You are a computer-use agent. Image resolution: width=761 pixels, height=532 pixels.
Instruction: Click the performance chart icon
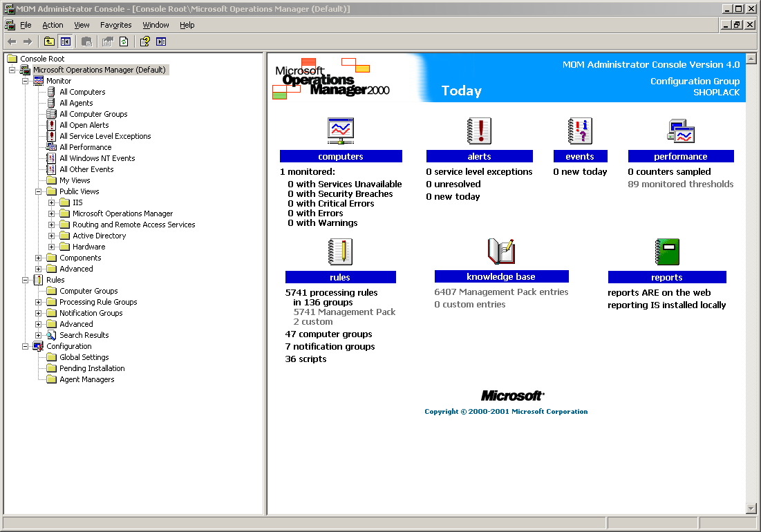(681, 131)
